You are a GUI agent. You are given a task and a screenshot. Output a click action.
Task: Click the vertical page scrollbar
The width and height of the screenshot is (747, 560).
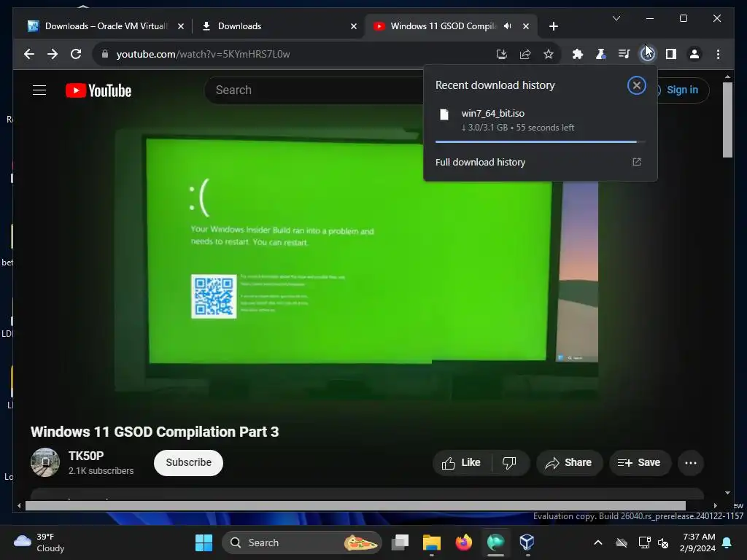coord(727,120)
